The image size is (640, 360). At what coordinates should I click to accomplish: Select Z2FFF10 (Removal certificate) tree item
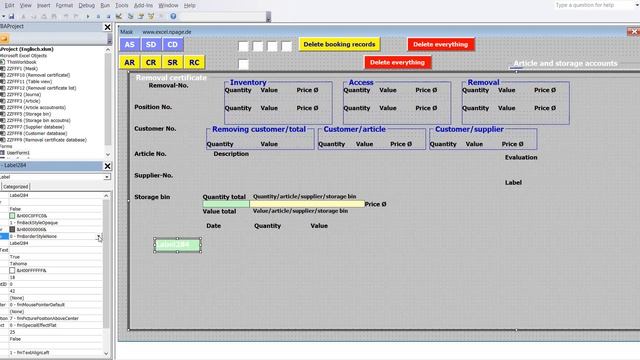[x=38, y=75]
